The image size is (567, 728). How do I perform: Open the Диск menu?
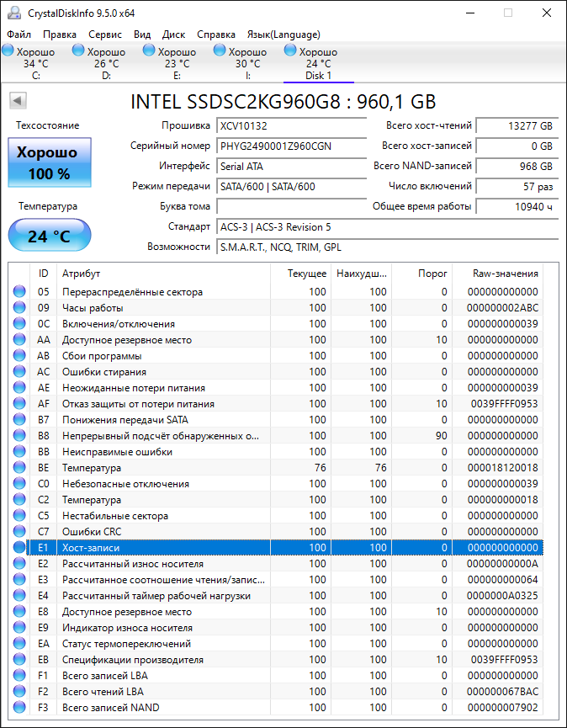174,35
